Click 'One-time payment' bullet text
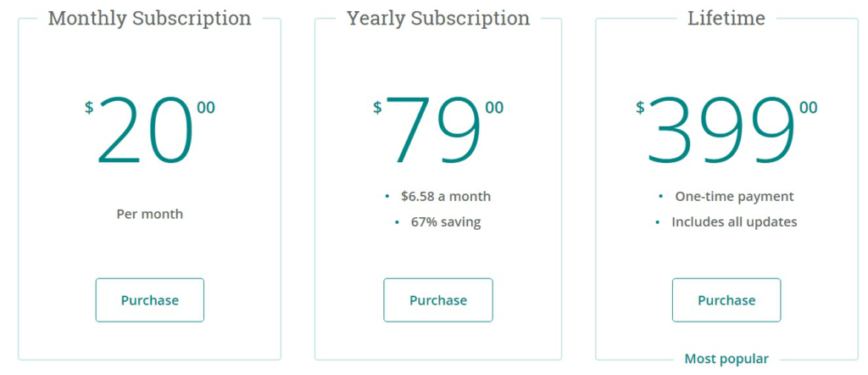Viewport: 868px width, 375px height. click(734, 197)
